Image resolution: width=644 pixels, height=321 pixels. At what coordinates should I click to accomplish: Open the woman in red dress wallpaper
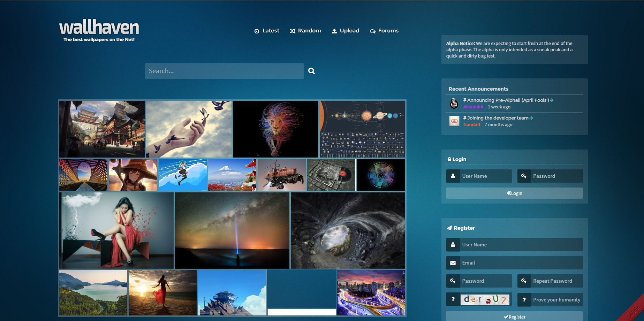[x=116, y=230]
